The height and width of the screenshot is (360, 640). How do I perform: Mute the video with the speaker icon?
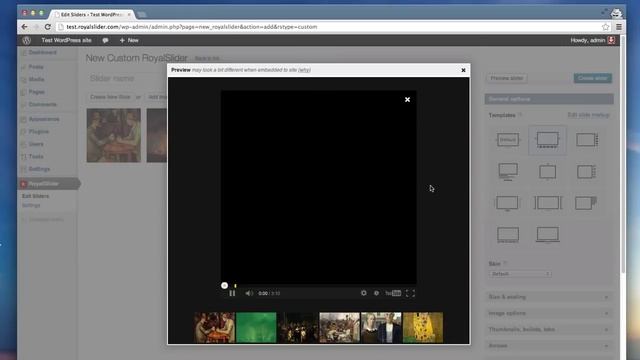(249, 293)
